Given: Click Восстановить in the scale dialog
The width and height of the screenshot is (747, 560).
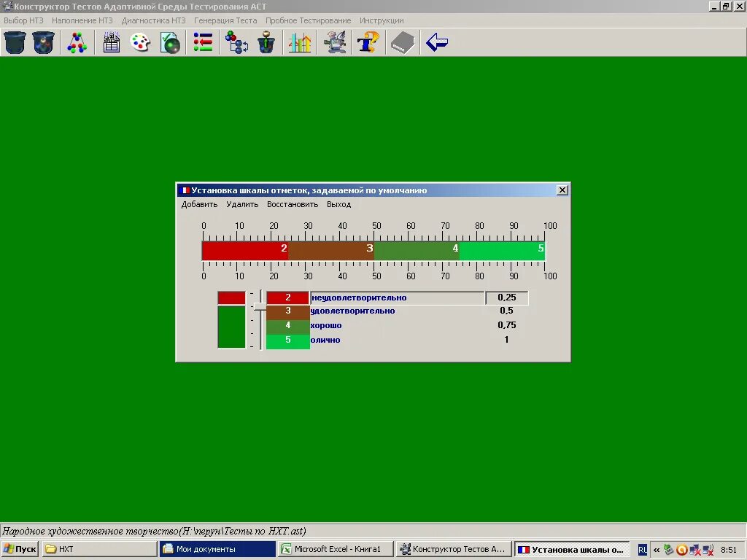Looking at the screenshot, I should click(x=293, y=204).
